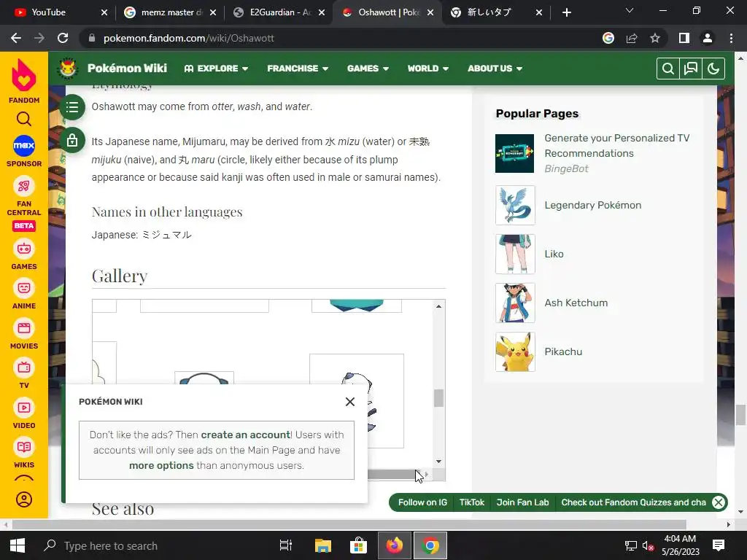Viewport: 747px width, 560px height.
Task: Expand the EXPLORE dropdown menu
Action: 216,69
